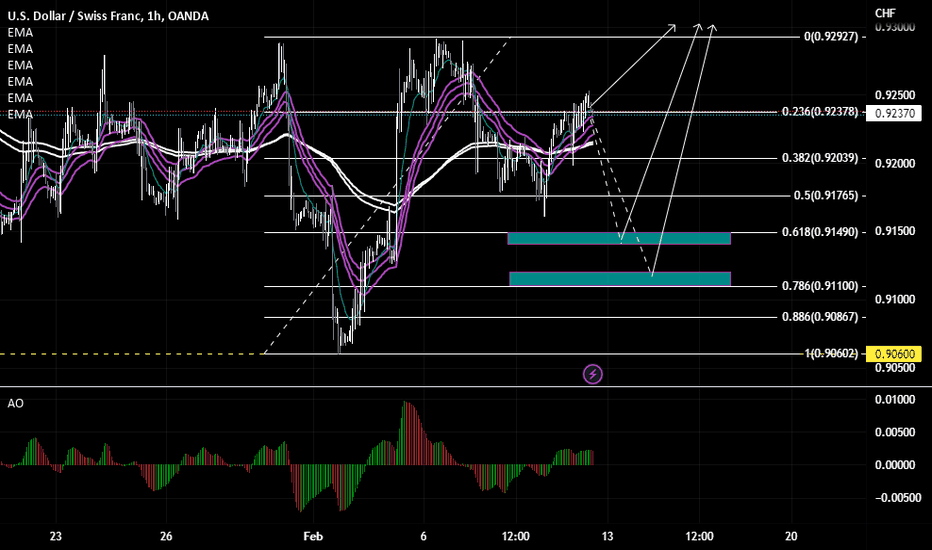Click the 0.00000 AO scale value
932x550 pixels.
coord(895,465)
